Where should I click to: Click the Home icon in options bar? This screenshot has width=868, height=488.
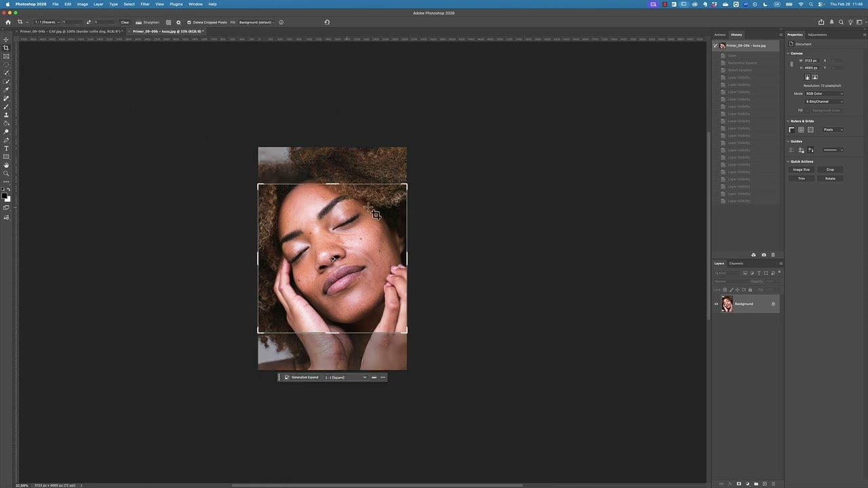pos(8,22)
